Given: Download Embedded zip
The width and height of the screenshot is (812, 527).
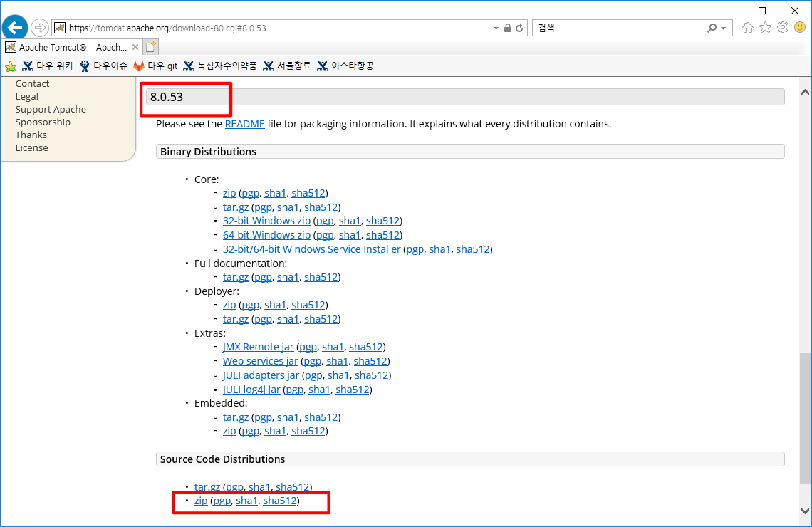Looking at the screenshot, I should [x=229, y=431].
